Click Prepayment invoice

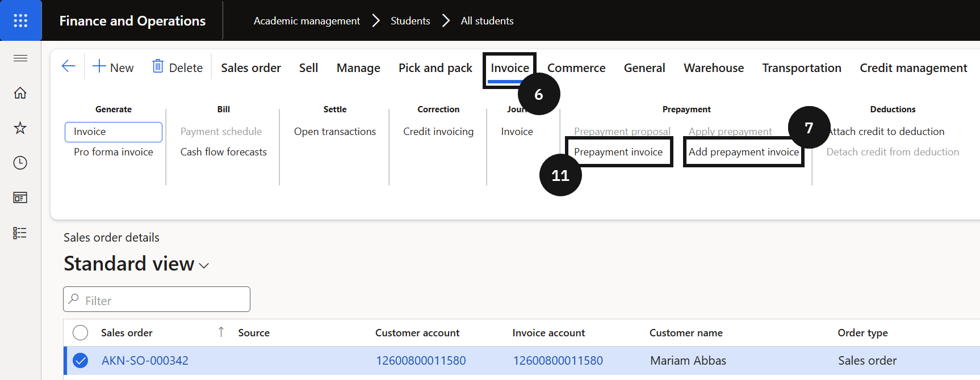point(618,152)
